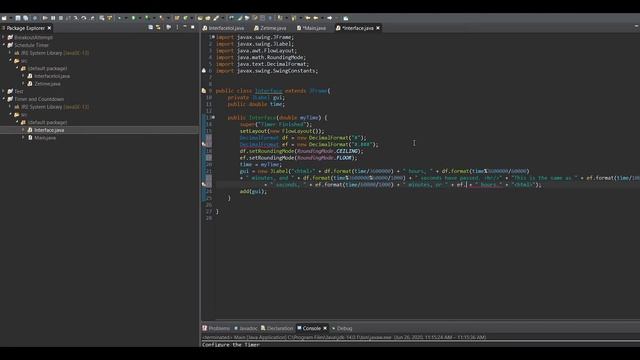Expand JRE System Library under Timer and Countdown
640x360 pixels.
pos(10,107)
